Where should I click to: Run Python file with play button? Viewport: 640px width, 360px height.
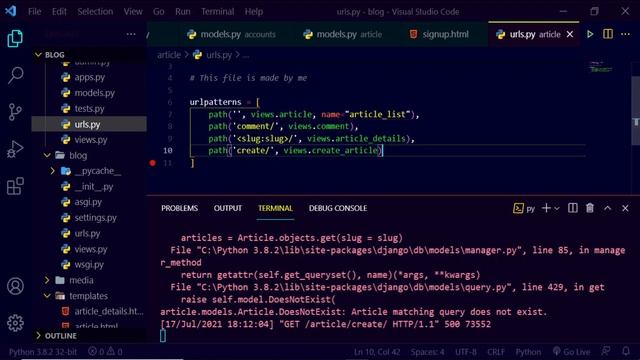click(590, 34)
